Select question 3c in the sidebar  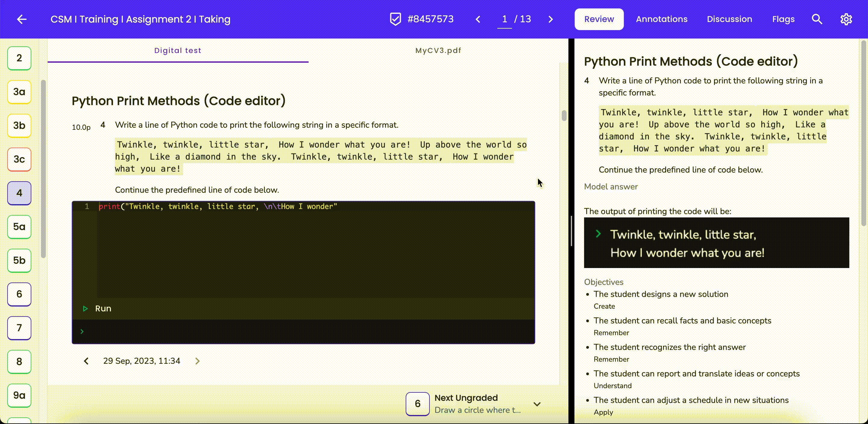(x=19, y=159)
